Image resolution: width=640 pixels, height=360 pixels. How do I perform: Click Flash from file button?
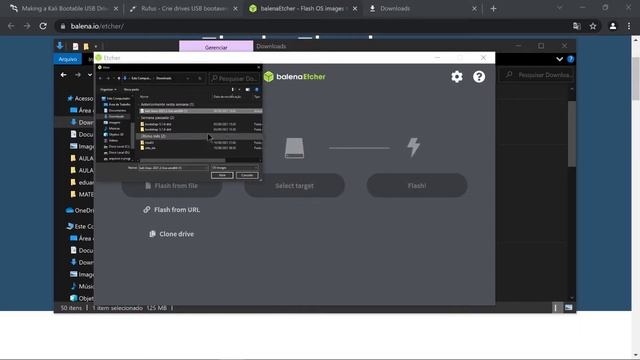coord(172,186)
